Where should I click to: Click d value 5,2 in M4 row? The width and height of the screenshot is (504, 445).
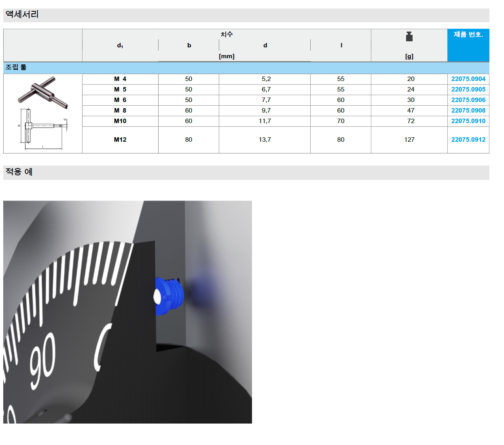click(266, 79)
